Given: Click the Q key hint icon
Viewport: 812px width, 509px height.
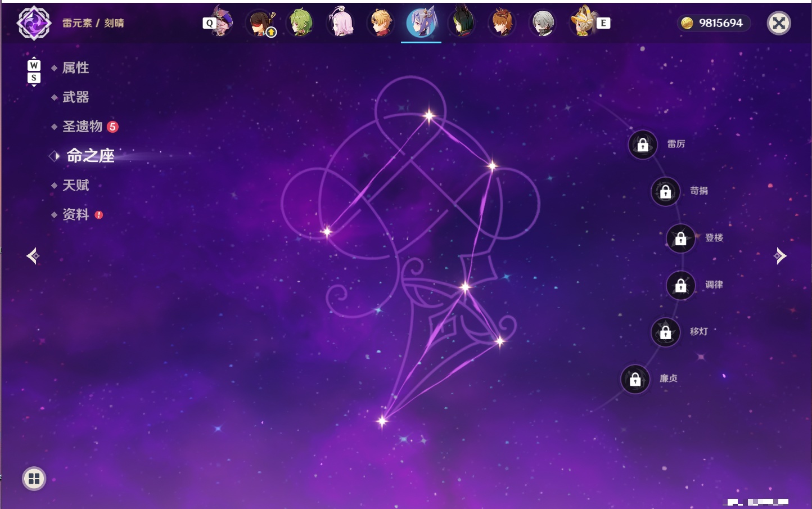Looking at the screenshot, I should pyautogui.click(x=209, y=23).
